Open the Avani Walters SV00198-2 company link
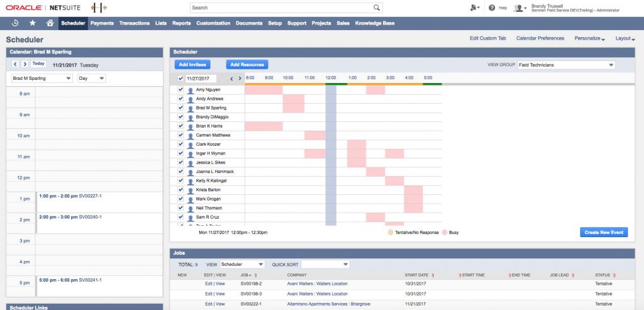The image size is (644, 310). 317,284
